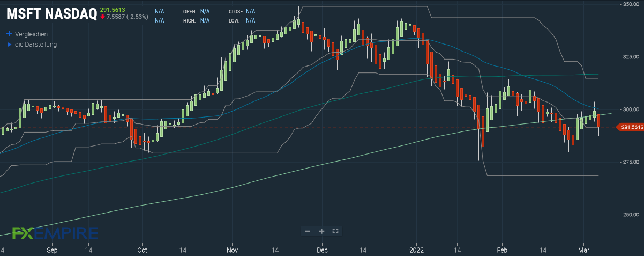Click the LOW: N/A value

250,21
